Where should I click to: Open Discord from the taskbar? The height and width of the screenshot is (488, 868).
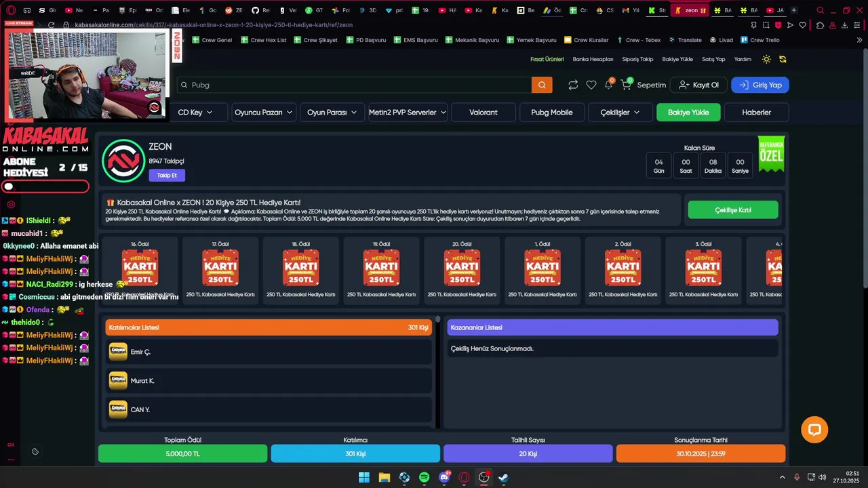[444, 477]
